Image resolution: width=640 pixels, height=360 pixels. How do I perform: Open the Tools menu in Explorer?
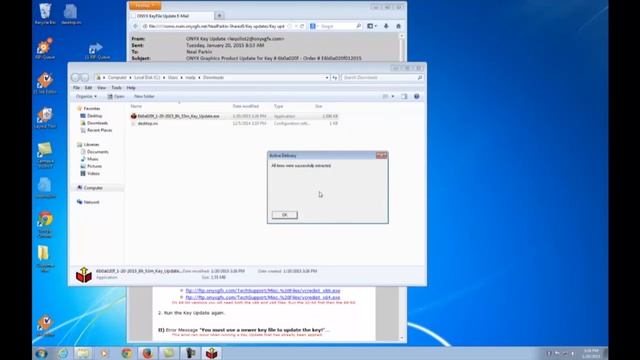(x=116, y=88)
